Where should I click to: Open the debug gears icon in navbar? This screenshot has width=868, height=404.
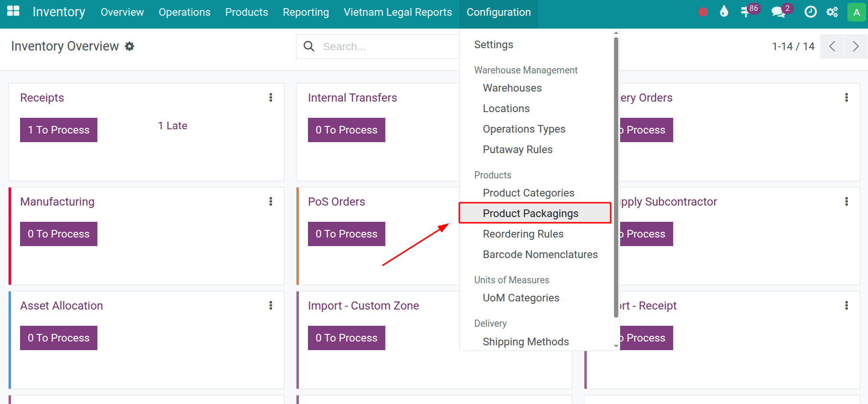(x=832, y=12)
